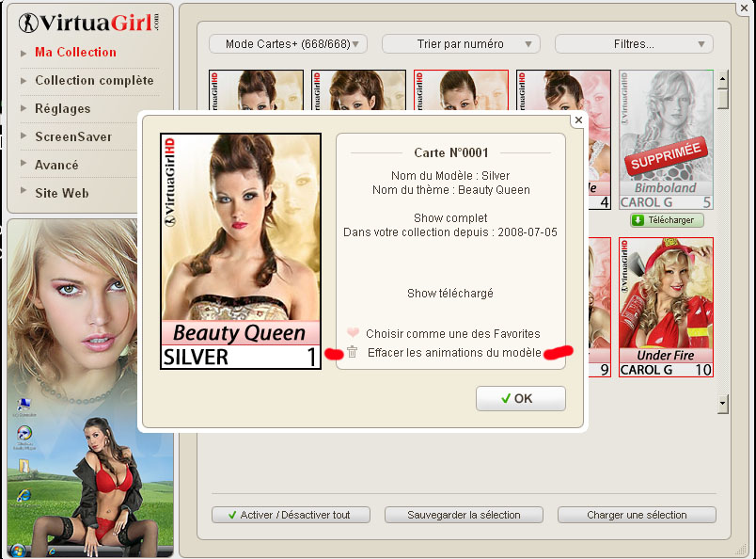Click the Carte N°0001 heading text
The width and height of the screenshot is (756, 559).
pyautogui.click(x=451, y=152)
